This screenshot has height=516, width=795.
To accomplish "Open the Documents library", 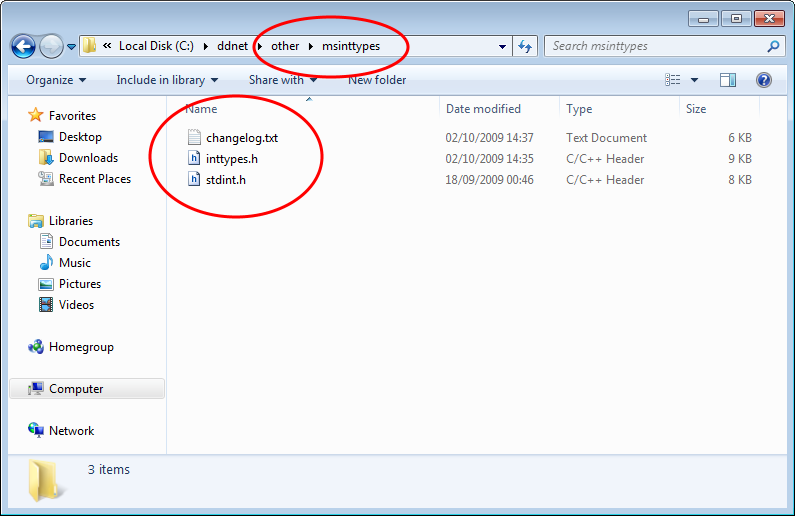I will coord(89,242).
